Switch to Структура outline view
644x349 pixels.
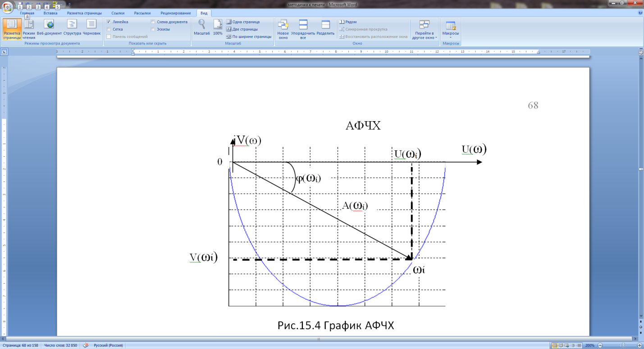point(72,28)
